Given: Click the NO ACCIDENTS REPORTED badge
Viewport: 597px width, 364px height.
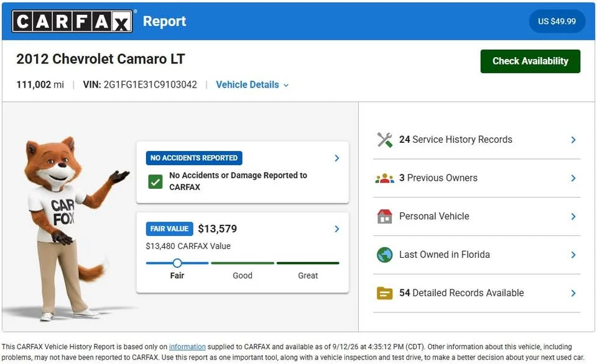Looking at the screenshot, I should [194, 158].
